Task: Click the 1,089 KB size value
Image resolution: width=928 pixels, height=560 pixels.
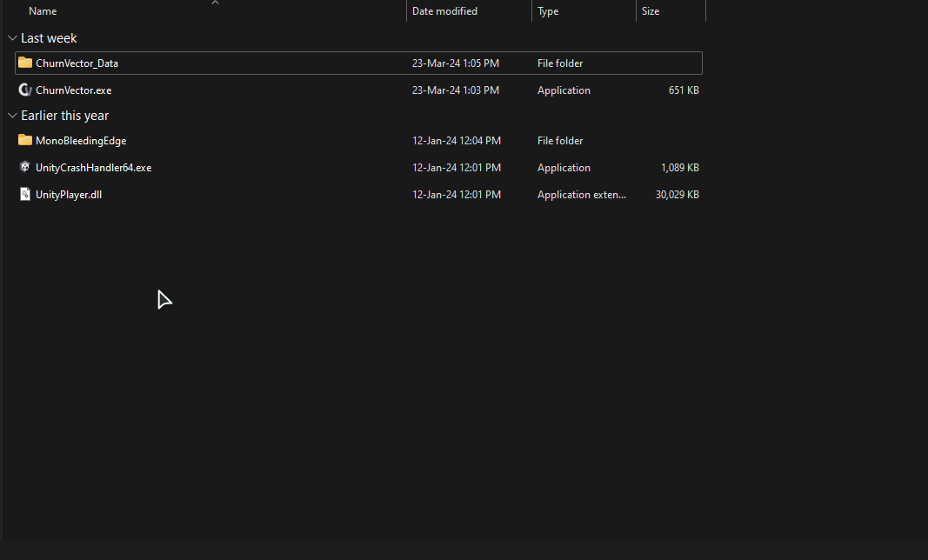Action: tap(680, 168)
